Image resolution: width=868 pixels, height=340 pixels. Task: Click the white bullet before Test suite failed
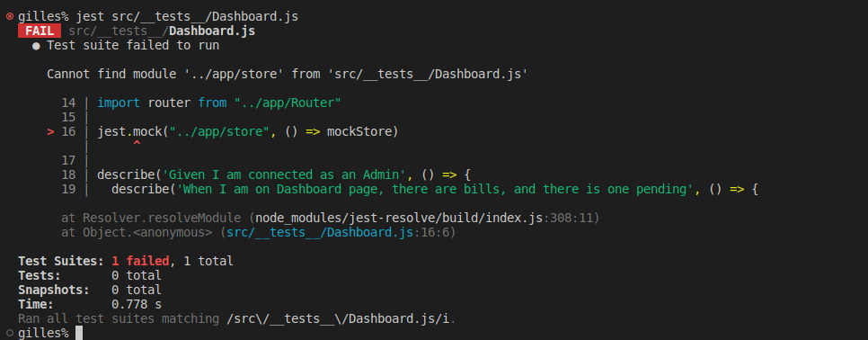[36, 46]
